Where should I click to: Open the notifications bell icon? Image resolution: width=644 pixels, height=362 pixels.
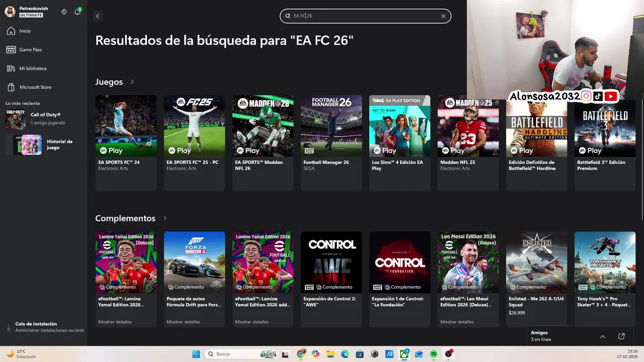(77, 12)
